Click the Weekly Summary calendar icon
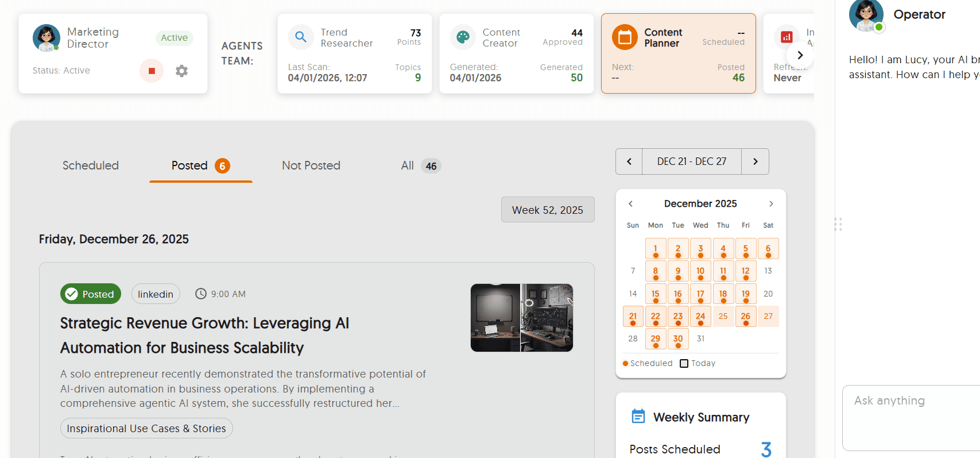The width and height of the screenshot is (980, 458). [638, 417]
